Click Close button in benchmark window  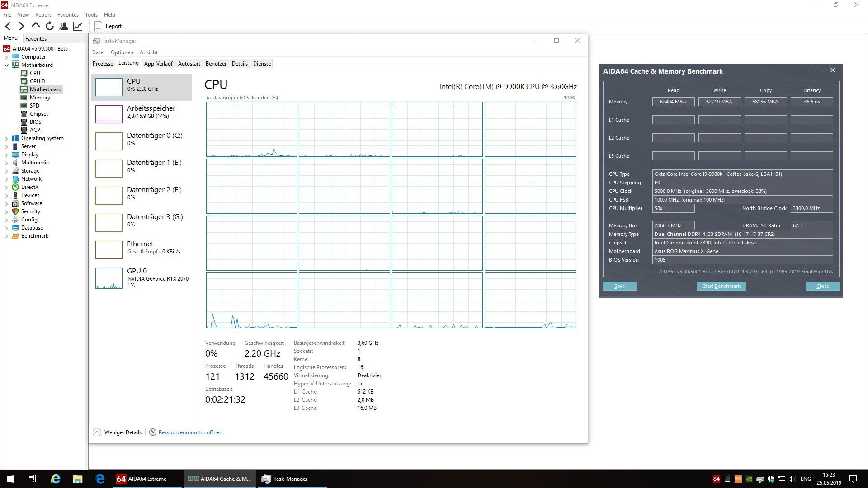822,286
